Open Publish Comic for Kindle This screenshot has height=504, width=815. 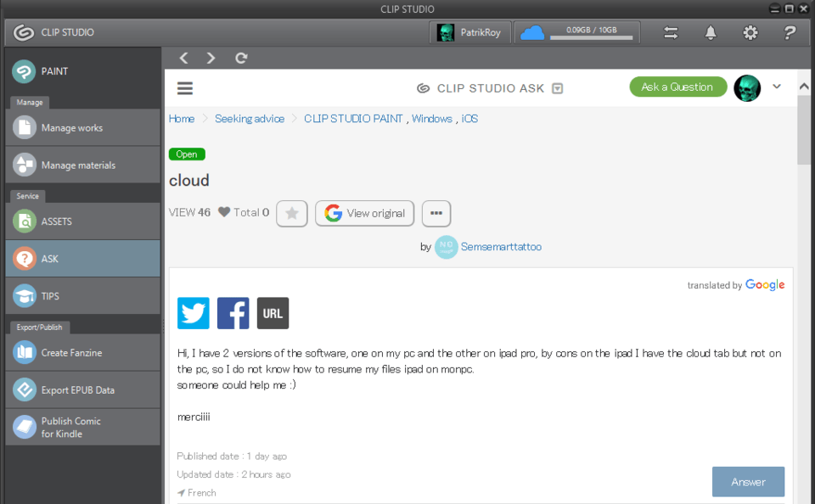82,427
